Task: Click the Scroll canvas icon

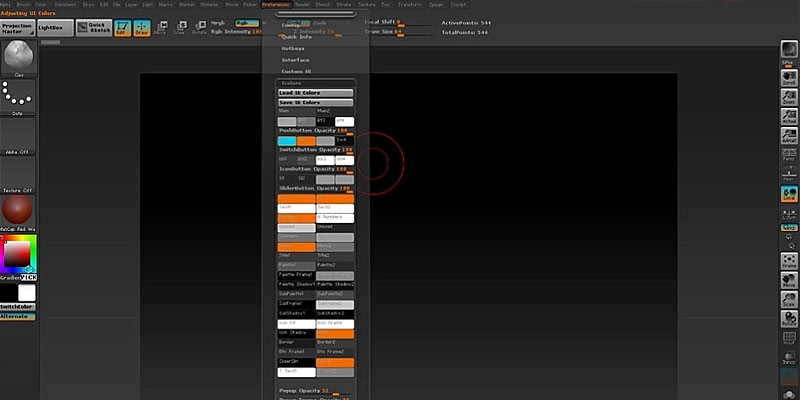Action: (789, 78)
